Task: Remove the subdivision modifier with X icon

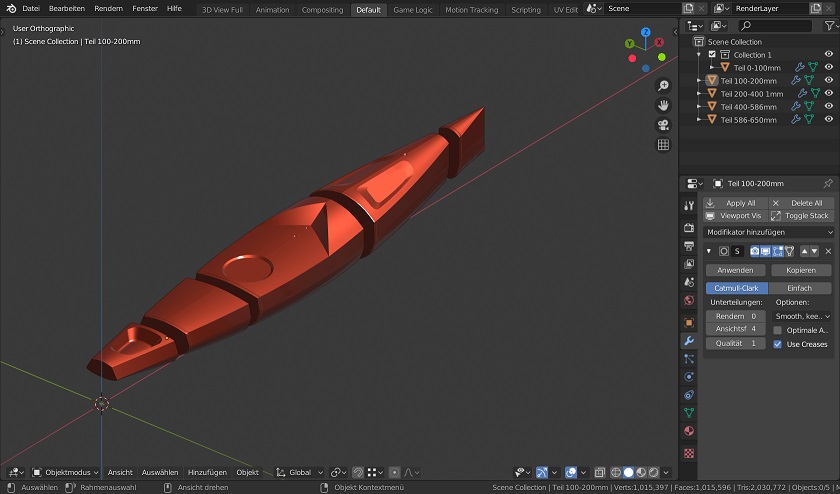Action: pos(828,251)
